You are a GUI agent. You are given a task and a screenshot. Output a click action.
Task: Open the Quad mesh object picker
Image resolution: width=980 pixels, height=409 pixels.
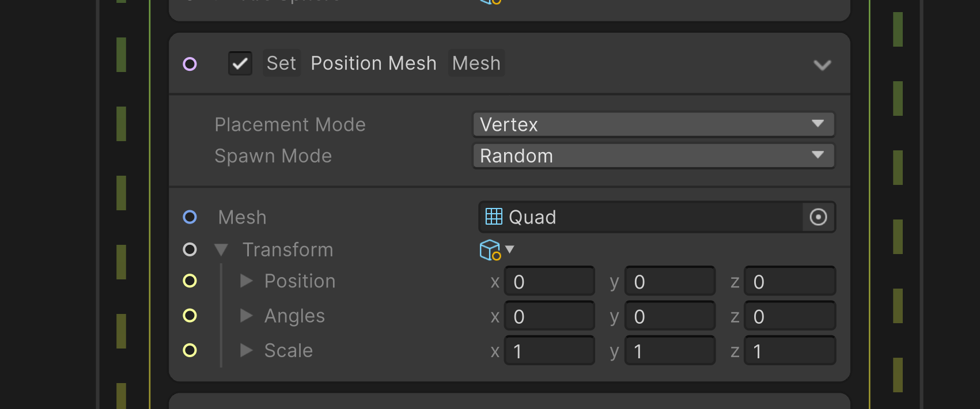[818, 217]
